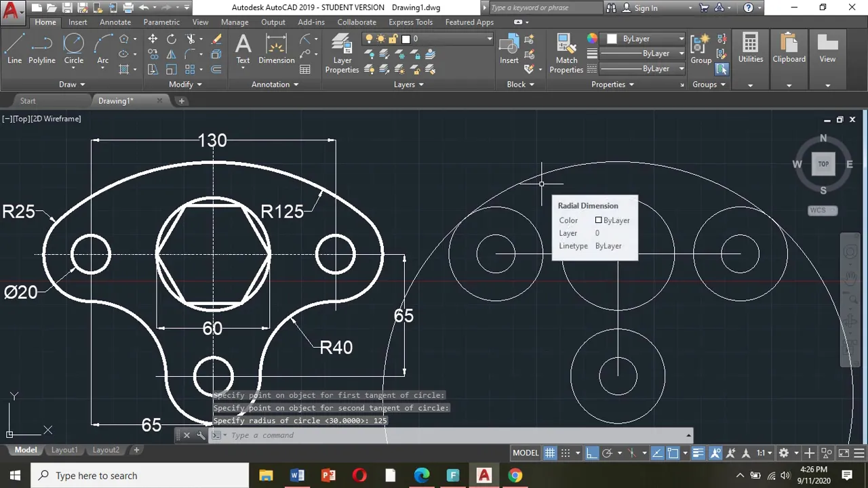
Task: Switch to the Annotate ribbon tab
Action: (x=115, y=22)
